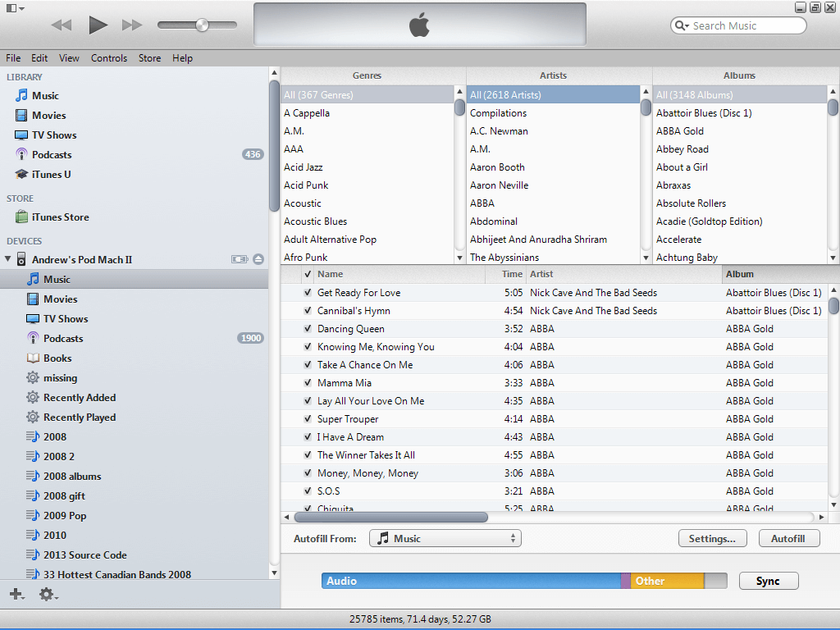Viewport: 840px width, 630px height.
Task: Sort tracks by the Time column header
Action: (x=505, y=274)
